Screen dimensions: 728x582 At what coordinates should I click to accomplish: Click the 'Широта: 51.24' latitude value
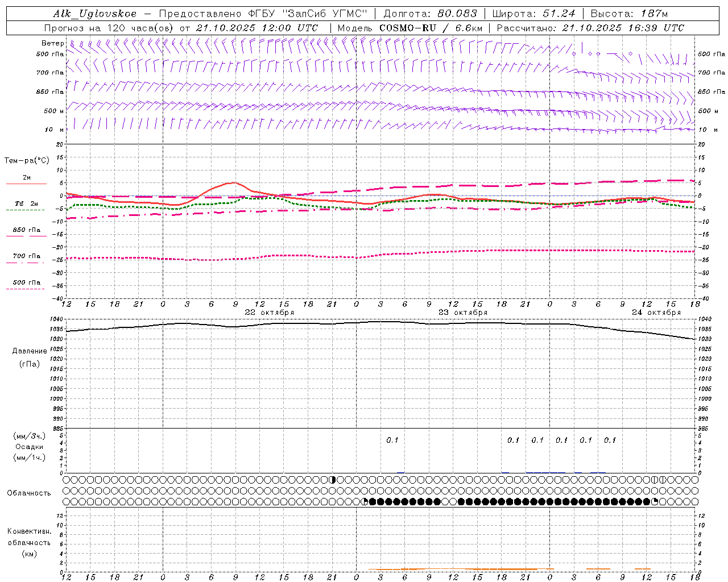click(533, 14)
